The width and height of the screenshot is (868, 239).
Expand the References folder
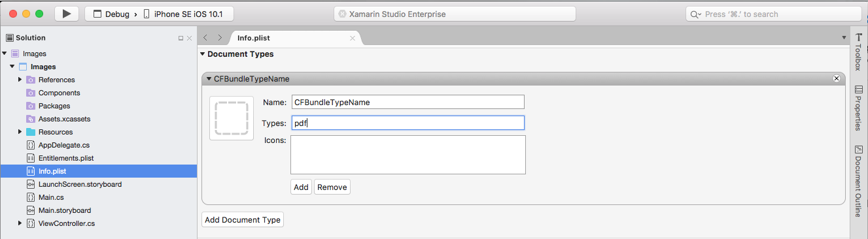click(20, 80)
